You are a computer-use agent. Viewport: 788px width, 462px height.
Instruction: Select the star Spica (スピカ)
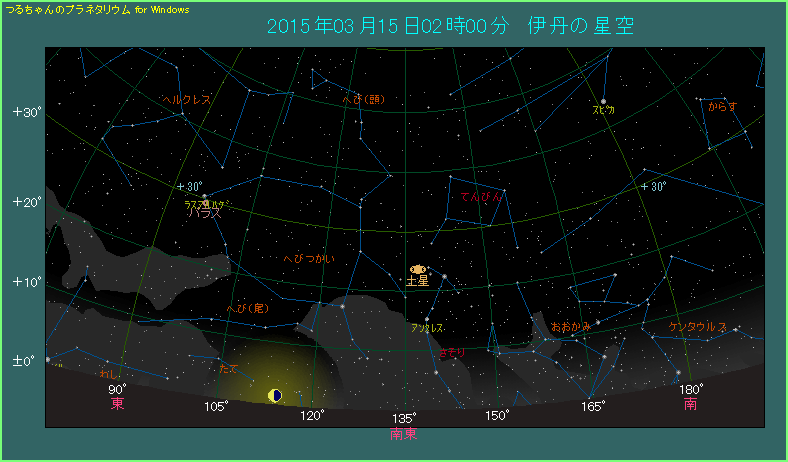point(603,100)
